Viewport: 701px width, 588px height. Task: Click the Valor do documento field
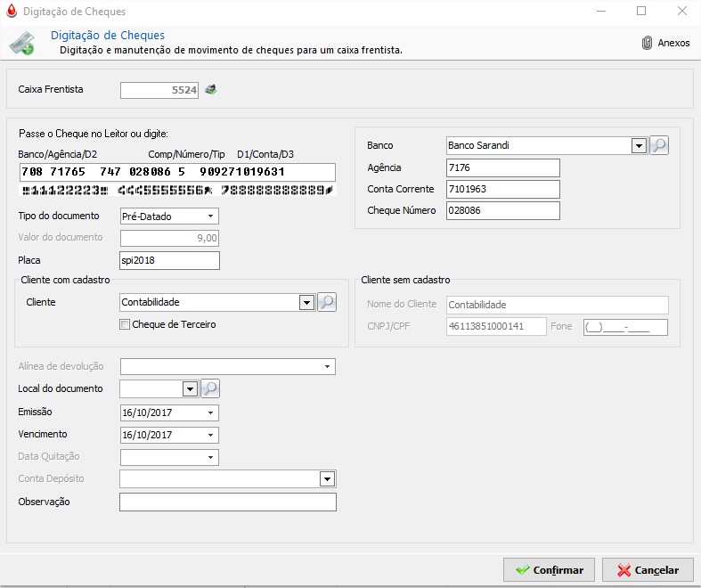tap(169, 238)
